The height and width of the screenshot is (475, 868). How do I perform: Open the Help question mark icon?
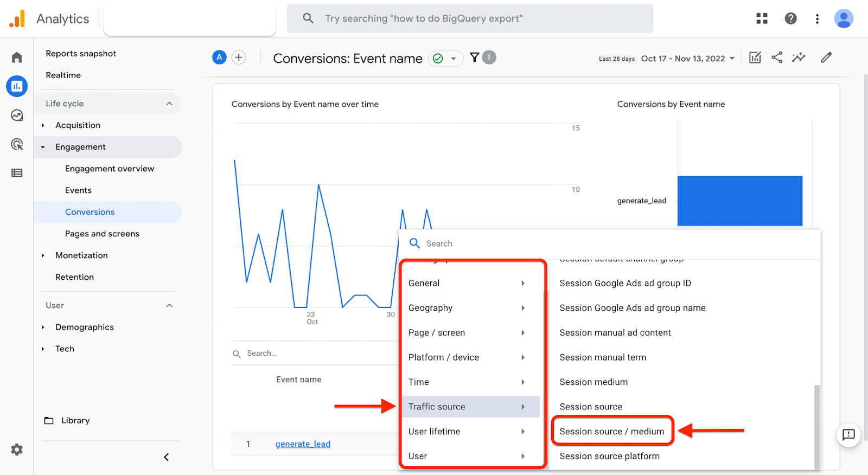[790, 18]
